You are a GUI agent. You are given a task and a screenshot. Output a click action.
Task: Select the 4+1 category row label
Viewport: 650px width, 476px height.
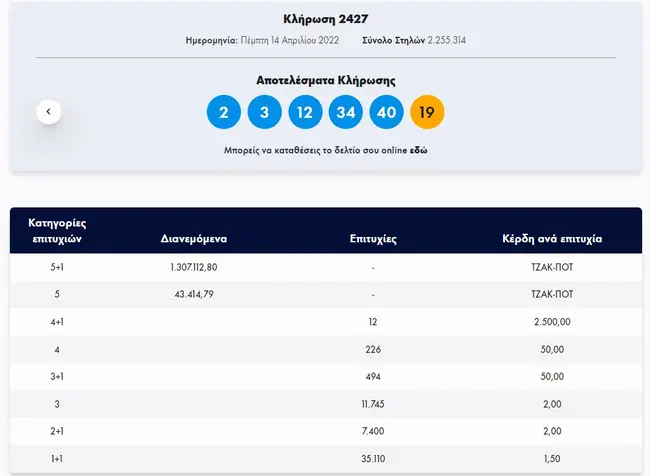pyautogui.click(x=57, y=322)
